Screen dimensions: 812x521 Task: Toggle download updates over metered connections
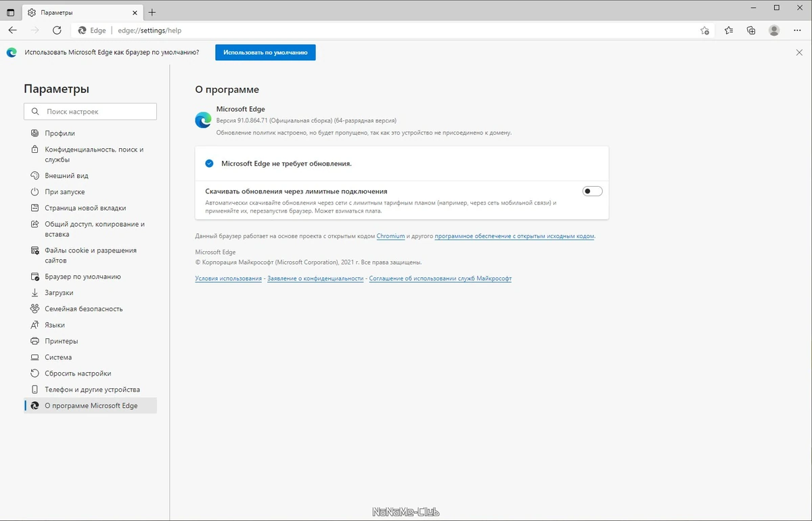click(592, 191)
